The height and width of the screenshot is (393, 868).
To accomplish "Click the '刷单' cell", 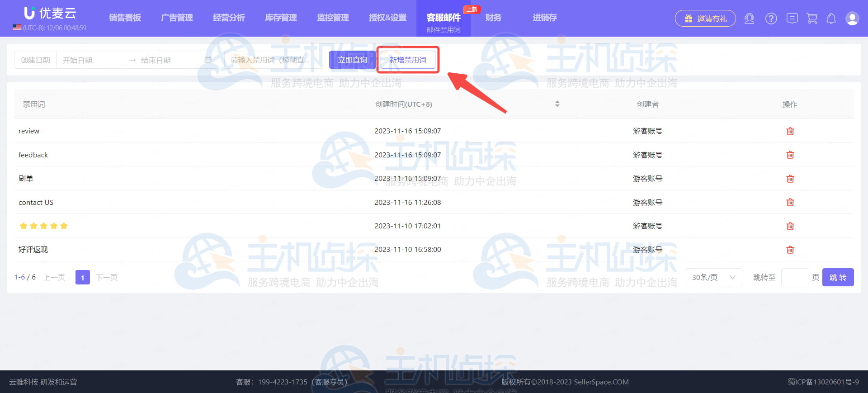I will [x=26, y=179].
